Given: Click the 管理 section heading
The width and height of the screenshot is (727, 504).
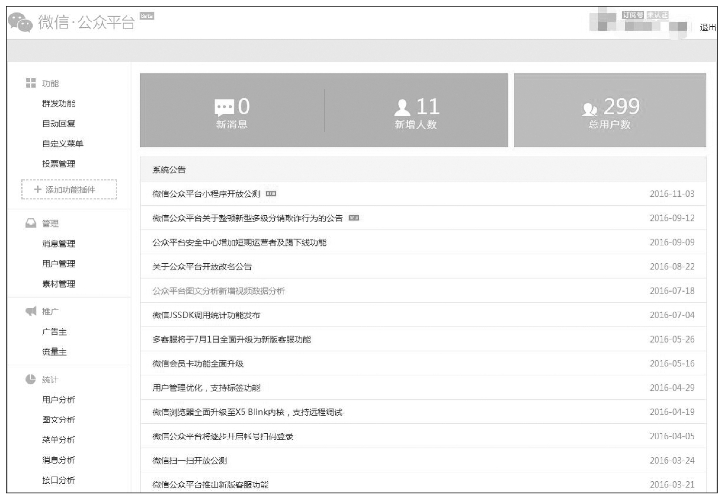Looking at the screenshot, I should click(50, 223).
